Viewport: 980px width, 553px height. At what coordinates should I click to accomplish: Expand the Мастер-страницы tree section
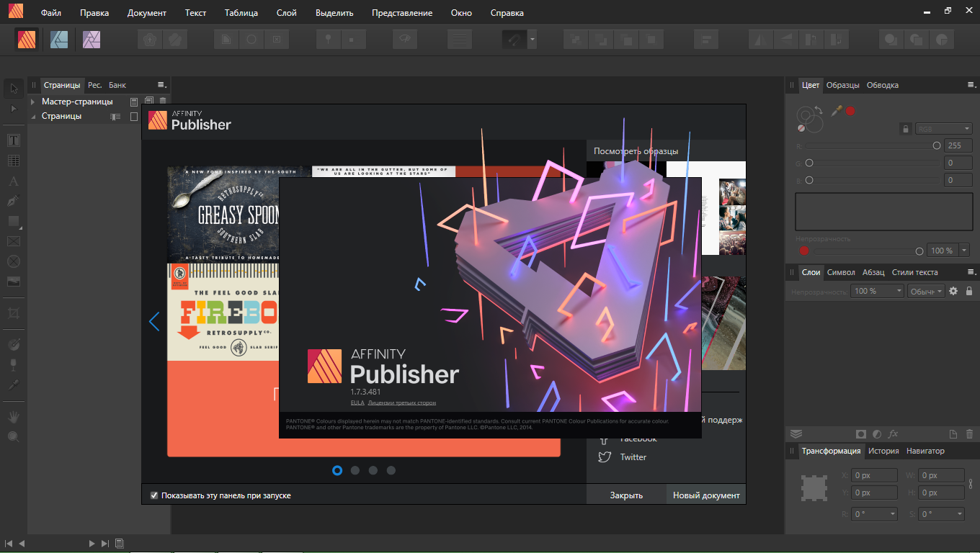click(x=32, y=102)
